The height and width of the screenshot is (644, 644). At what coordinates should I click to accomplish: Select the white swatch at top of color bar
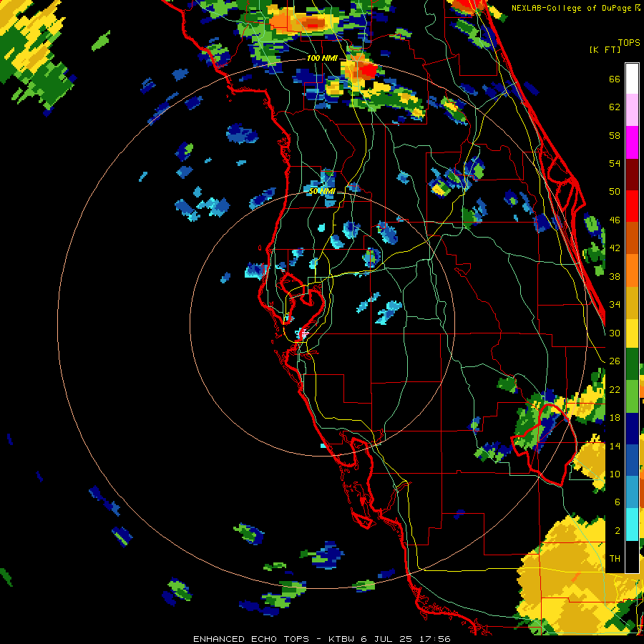tap(632, 79)
